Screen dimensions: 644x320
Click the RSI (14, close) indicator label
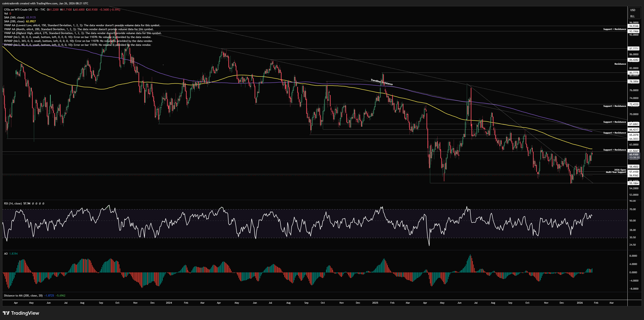point(13,204)
